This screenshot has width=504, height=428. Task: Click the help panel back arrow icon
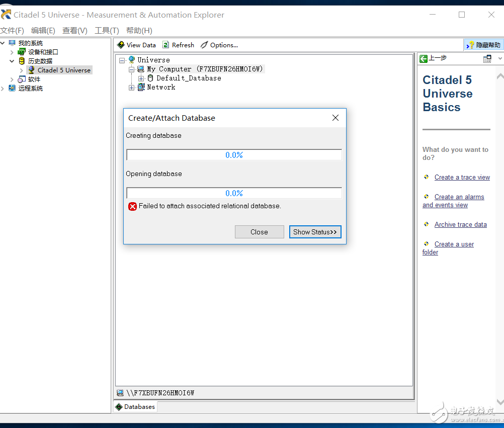click(424, 58)
